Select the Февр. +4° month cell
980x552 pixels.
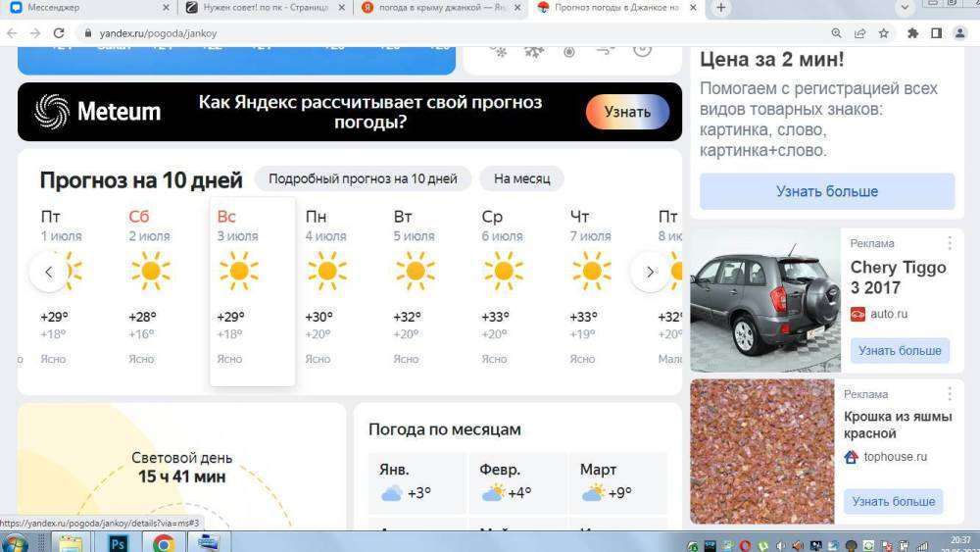pos(517,483)
